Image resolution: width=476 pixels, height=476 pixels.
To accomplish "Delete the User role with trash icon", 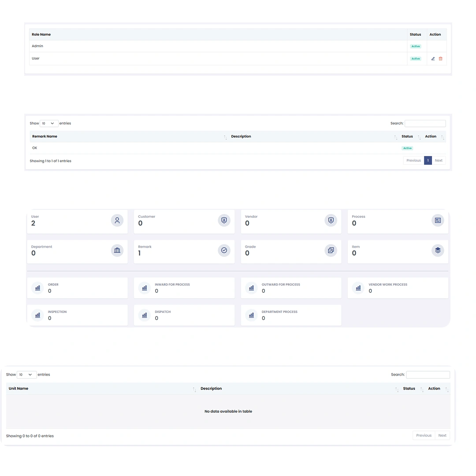I will [x=440, y=59].
